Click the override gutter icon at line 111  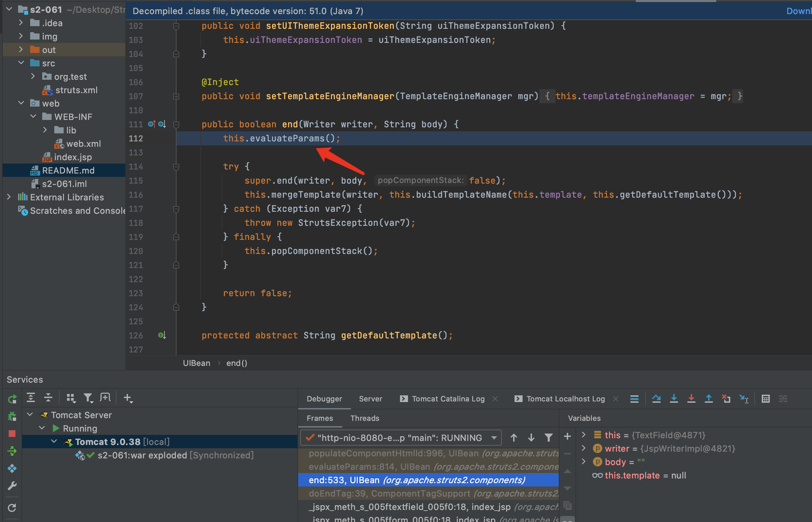pos(152,124)
